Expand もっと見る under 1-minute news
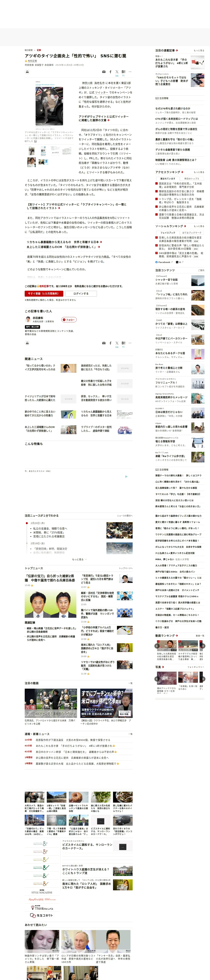 79,559
